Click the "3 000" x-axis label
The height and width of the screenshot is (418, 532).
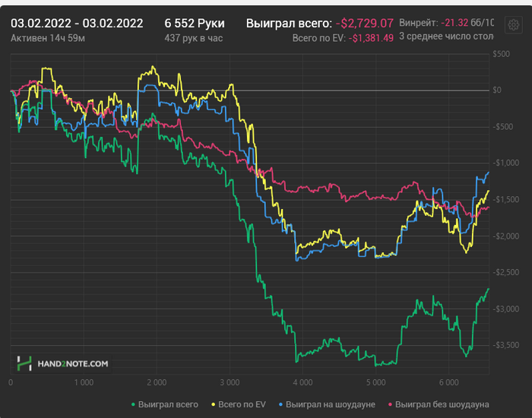coord(230,382)
